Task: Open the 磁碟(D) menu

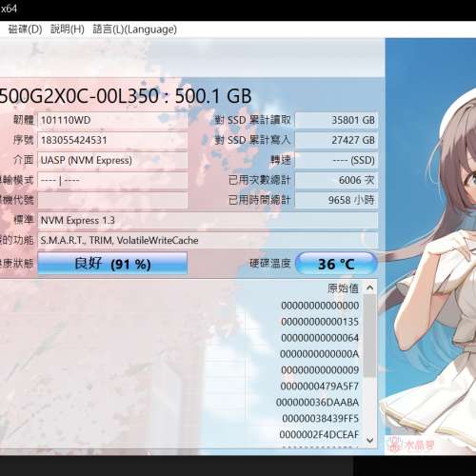Action: point(25,30)
